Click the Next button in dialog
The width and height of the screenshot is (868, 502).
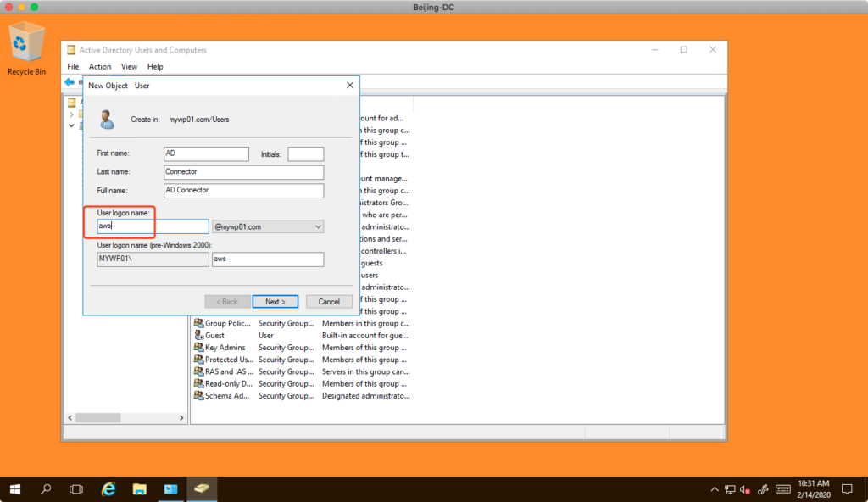275,302
